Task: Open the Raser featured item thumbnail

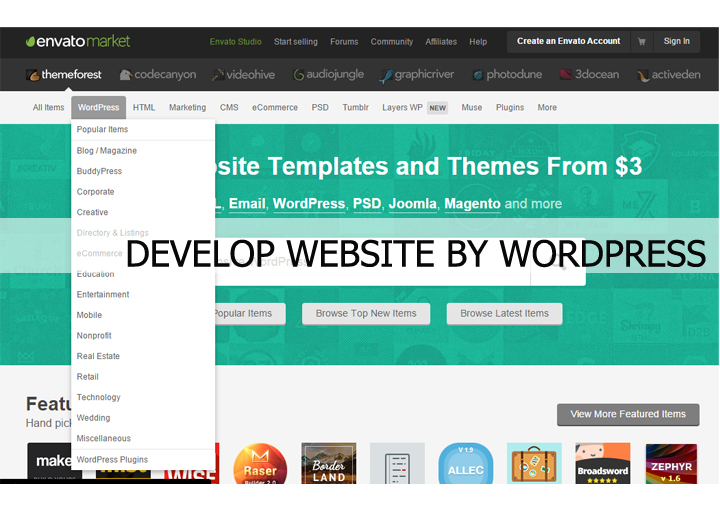Action: click(260, 463)
